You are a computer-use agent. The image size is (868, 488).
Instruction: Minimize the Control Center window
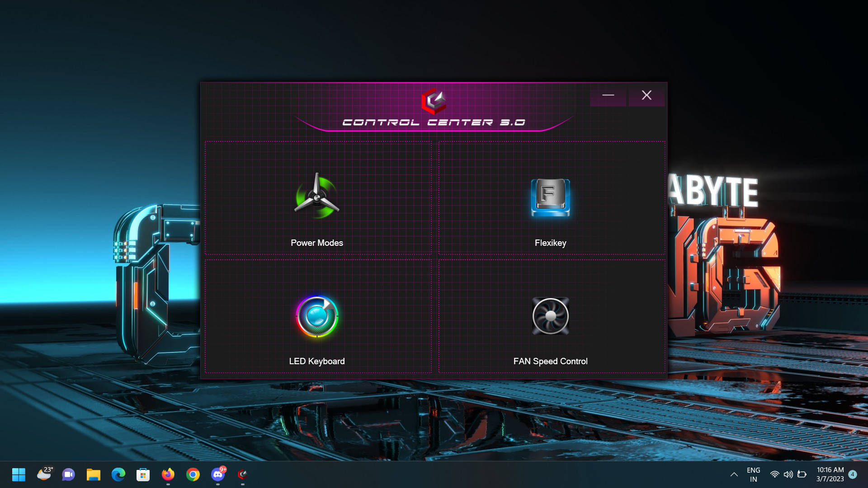pos(608,95)
